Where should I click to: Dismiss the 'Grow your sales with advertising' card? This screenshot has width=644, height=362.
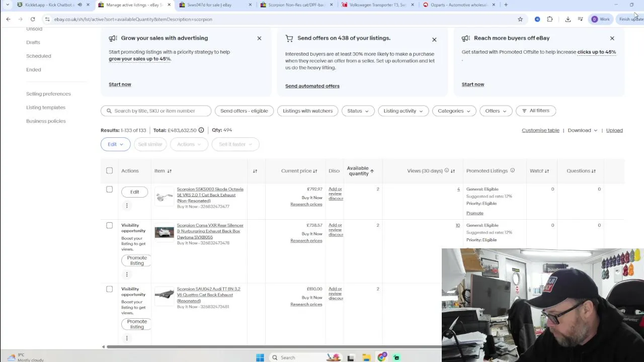(x=259, y=38)
